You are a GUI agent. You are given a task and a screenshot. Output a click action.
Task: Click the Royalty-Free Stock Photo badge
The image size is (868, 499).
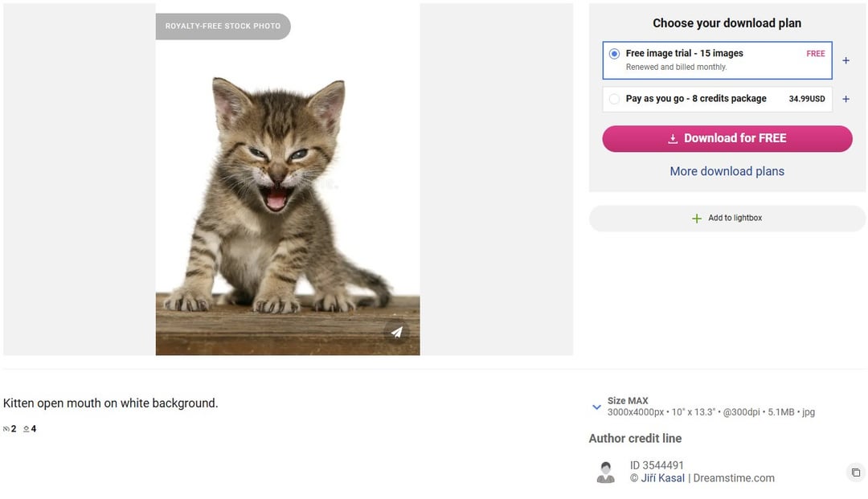point(223,26)
